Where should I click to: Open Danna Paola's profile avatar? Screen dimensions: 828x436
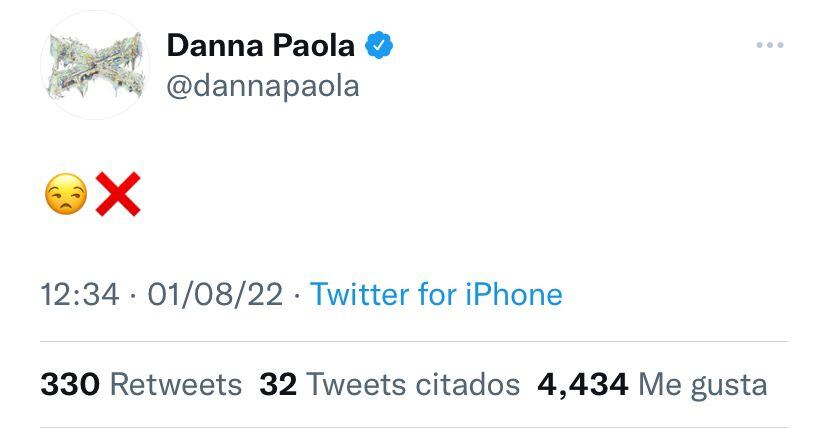coord(95,67)
